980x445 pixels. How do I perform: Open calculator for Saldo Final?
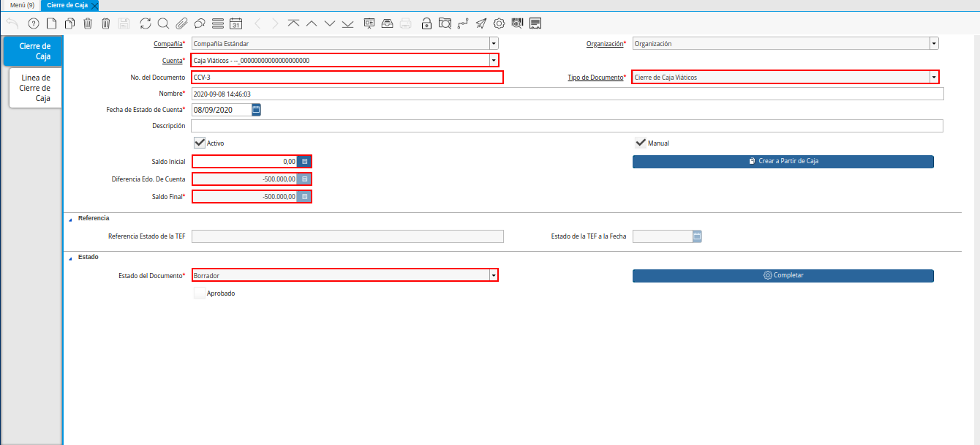(x=305, y=196)
